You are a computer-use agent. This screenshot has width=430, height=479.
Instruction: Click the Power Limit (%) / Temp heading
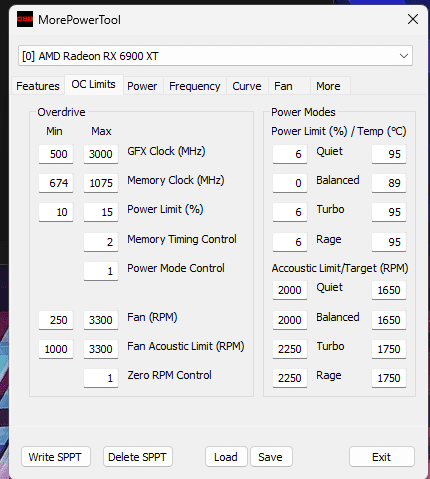click(x=339, y=131)
